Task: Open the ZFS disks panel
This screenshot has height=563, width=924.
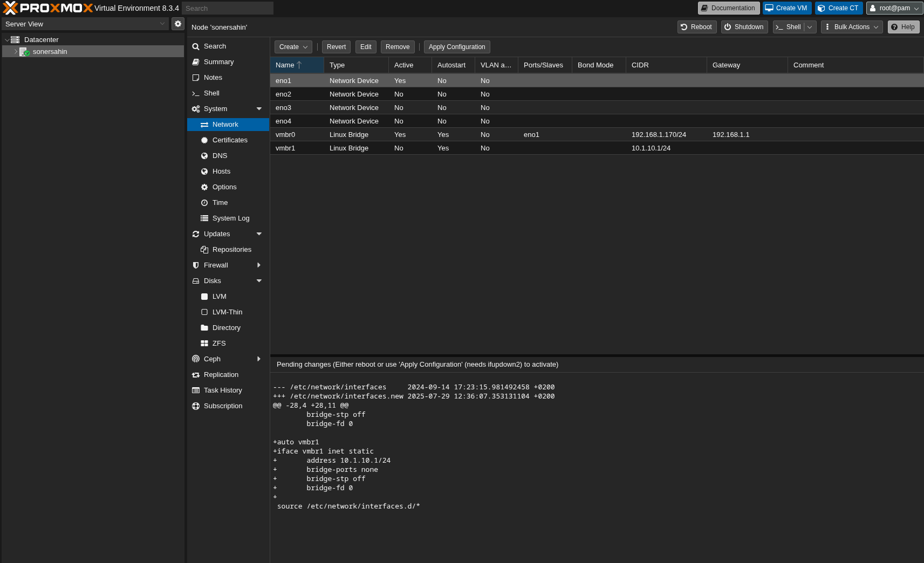Action: point(218,343)
